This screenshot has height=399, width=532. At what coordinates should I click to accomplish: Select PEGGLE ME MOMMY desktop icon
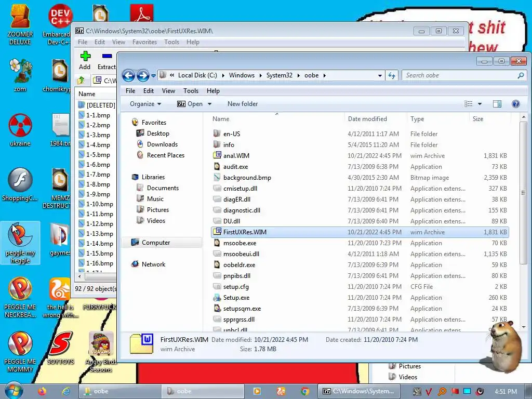coord(20,352)
